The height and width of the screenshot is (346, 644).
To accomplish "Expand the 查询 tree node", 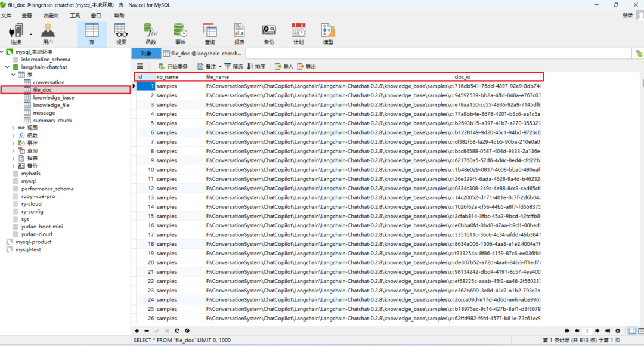I will 14,151.
